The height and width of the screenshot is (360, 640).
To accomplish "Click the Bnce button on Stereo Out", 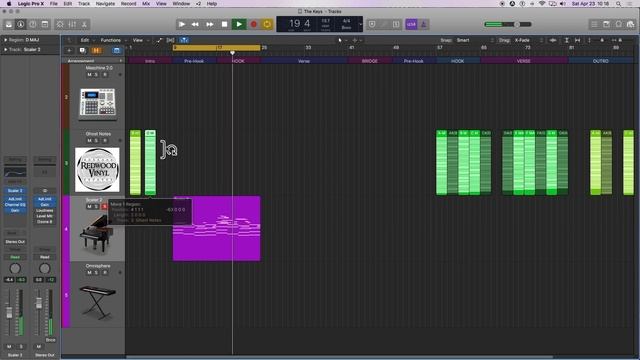I will click(x=51, y=340).
